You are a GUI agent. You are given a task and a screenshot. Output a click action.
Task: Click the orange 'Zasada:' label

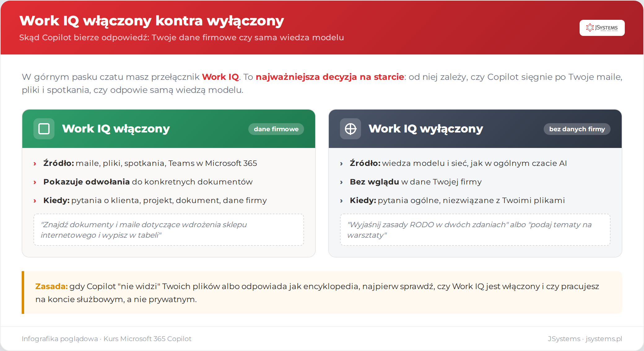[51, 286]
